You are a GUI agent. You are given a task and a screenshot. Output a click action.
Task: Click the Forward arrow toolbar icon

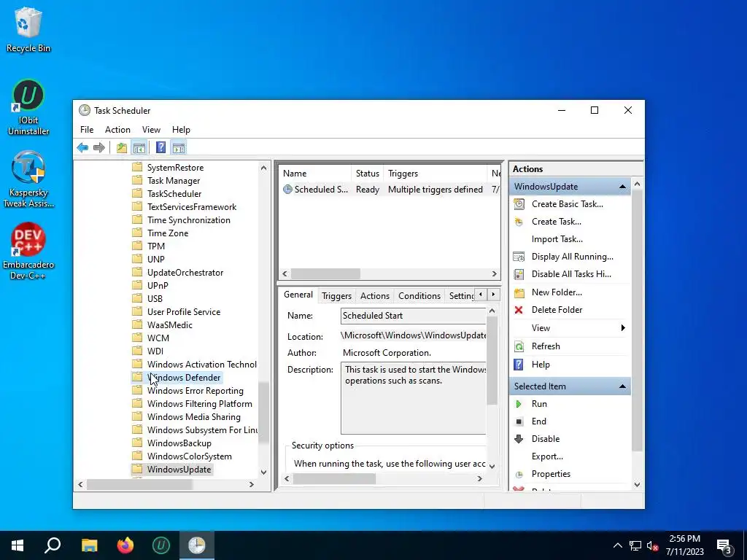pos(99,147)
